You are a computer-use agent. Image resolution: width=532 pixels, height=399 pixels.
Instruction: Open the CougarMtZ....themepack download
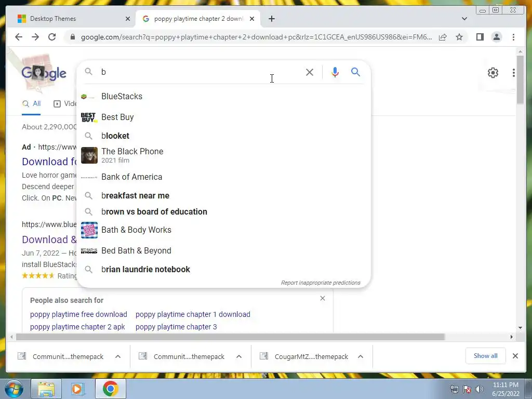303,356
